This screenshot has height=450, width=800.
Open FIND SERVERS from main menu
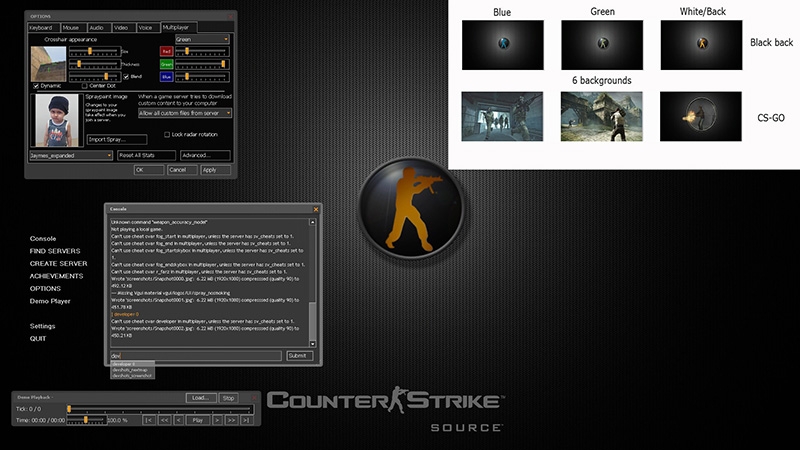point(55,251)
